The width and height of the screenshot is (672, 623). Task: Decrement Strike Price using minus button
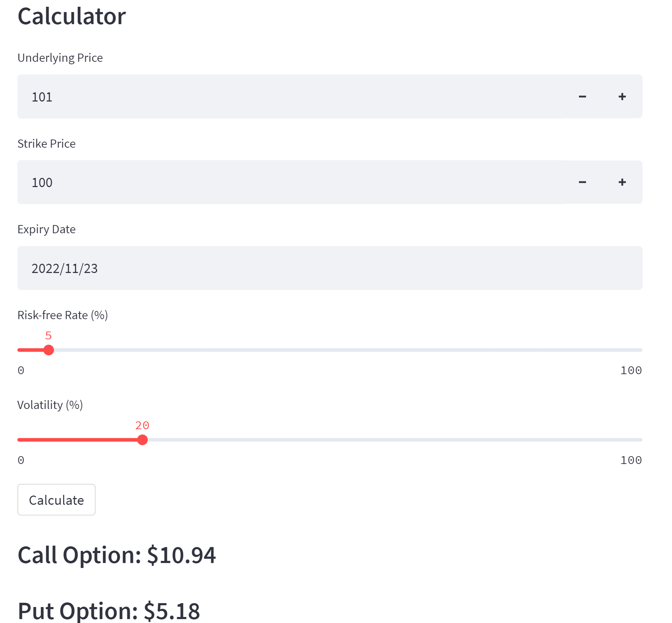[x=582, y=182]
